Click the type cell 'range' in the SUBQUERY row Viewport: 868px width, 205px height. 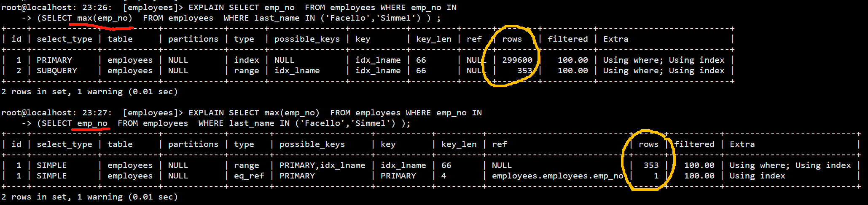[247, 71]
